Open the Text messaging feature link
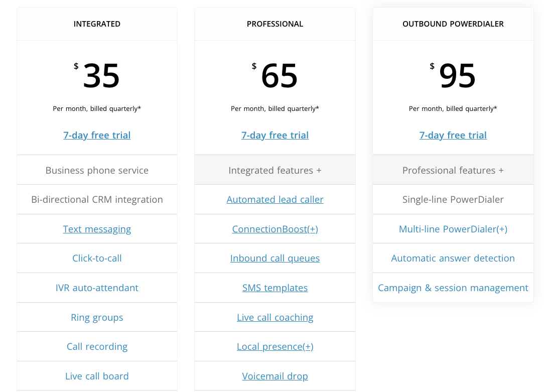The height and width of the screenshot is (392, 544). click(x=97, y=229)
